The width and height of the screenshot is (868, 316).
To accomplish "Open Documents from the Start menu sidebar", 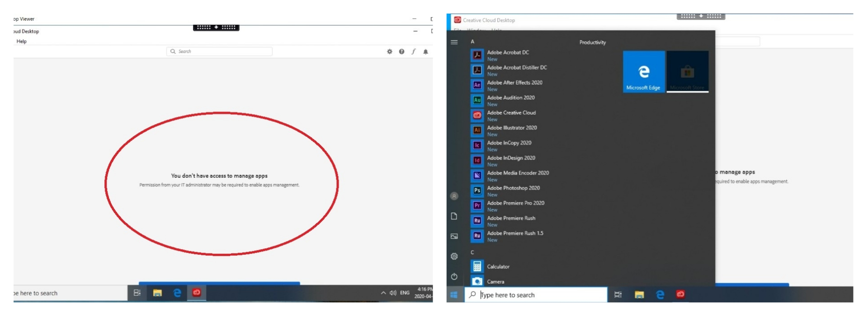I will click(x=454, y=216).
